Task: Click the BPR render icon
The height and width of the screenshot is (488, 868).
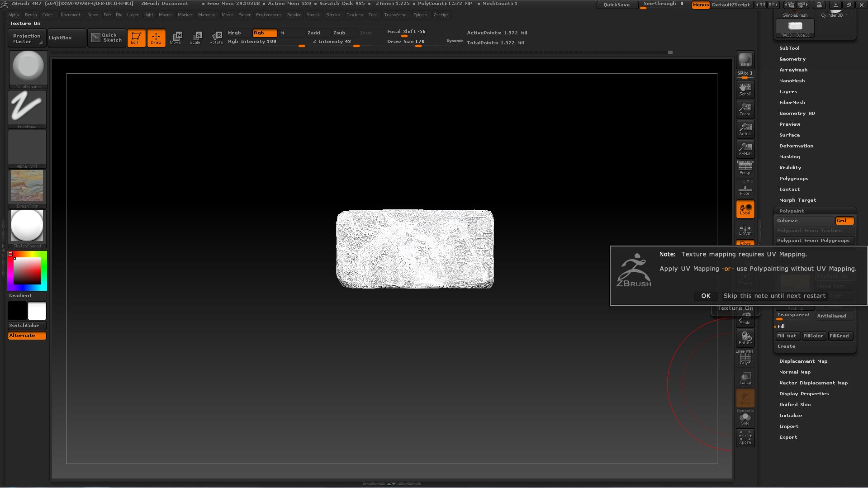Action: 745,60
